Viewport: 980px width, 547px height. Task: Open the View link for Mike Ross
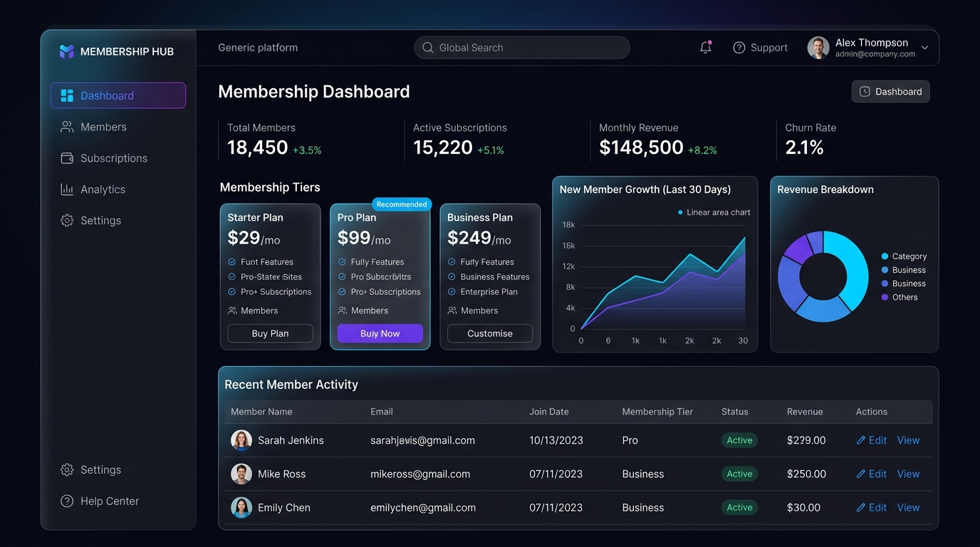(x=908, y=474)
